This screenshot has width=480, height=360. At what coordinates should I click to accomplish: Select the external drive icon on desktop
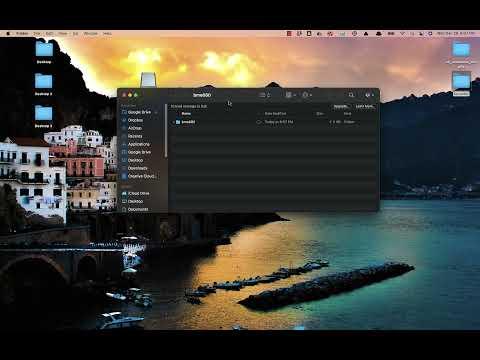coord(148,80)
